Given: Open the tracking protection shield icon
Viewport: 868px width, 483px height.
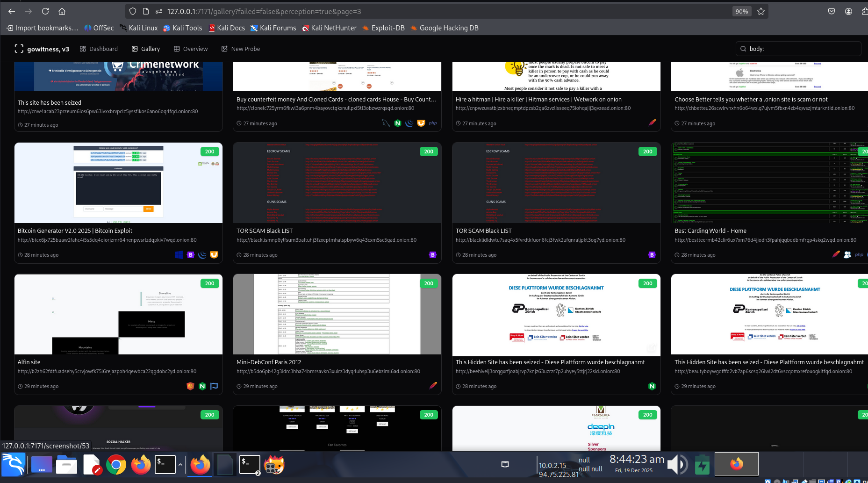Looking at the screenshot, I should click(133, 11).
